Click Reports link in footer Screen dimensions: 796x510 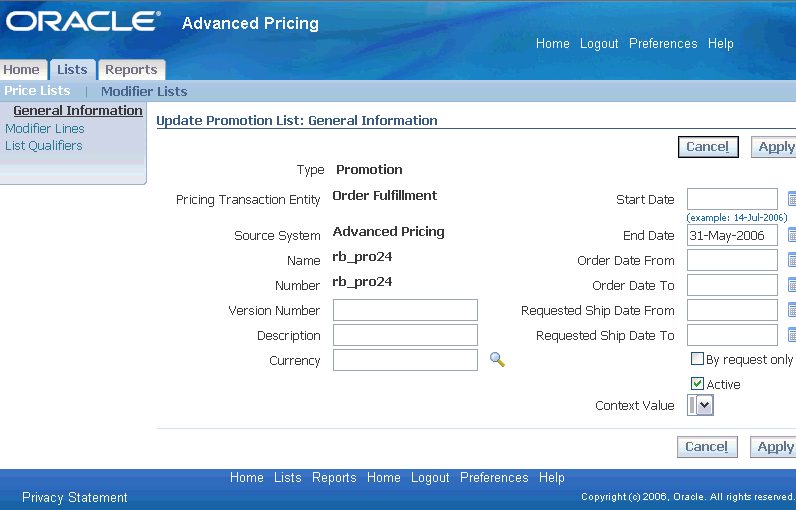click(x=334, y=478)
